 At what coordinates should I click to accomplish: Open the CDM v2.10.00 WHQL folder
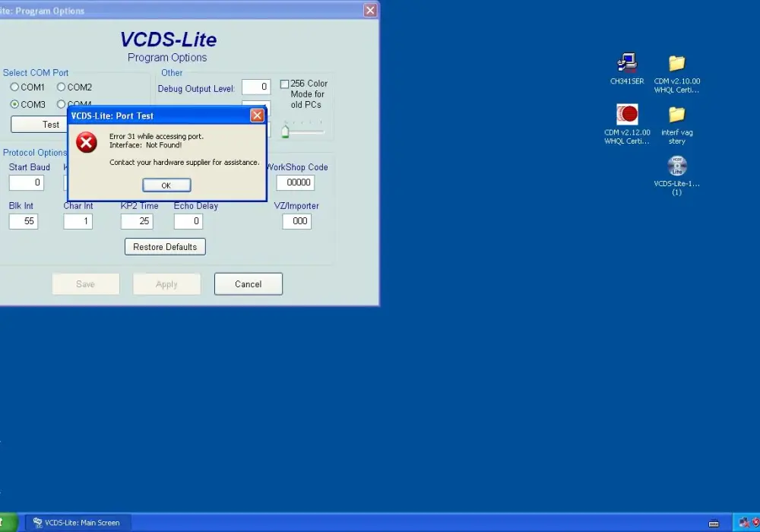coord(676,74)
